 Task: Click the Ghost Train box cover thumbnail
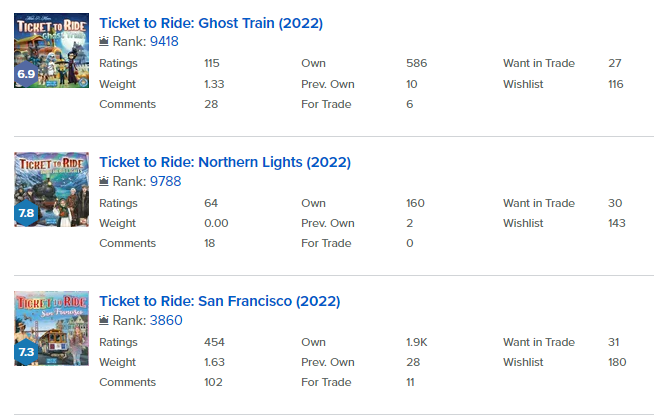(x=51, y=50)
